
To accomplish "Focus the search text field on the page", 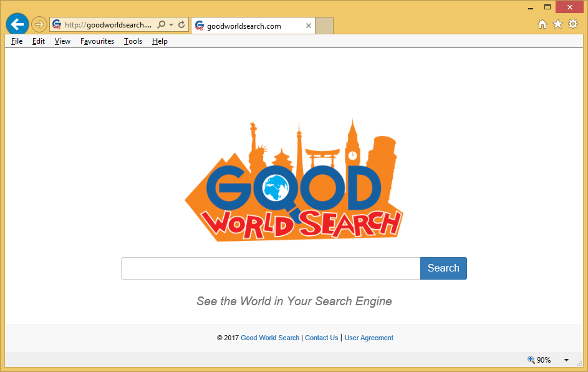I will [271, 268].
